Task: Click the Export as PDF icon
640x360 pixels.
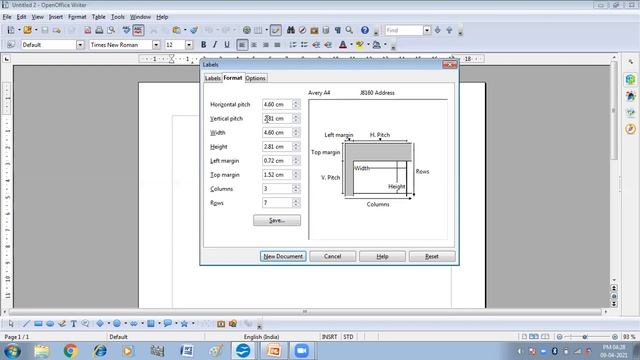Action: [87, 30]
